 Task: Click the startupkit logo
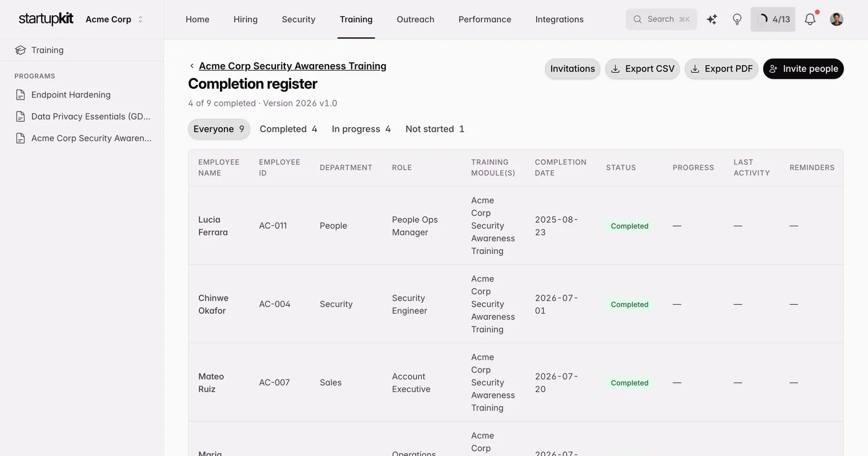tap(46, 19)
